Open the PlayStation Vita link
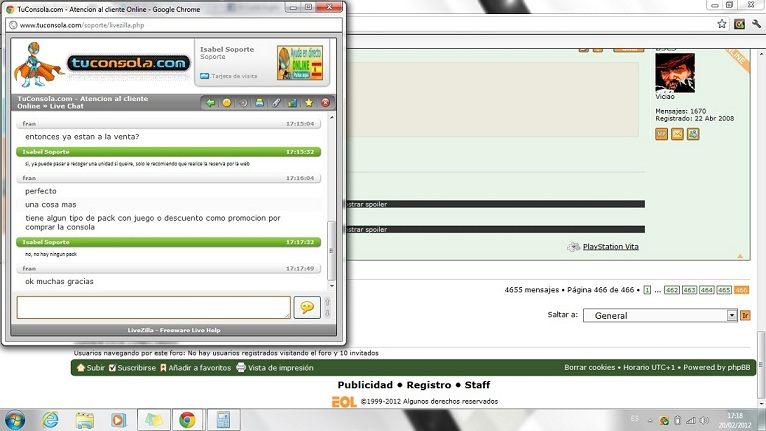 tap(611, 247)
